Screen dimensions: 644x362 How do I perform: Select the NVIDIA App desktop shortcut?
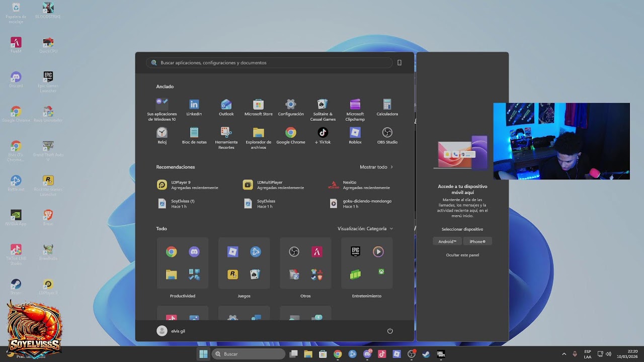16,219
